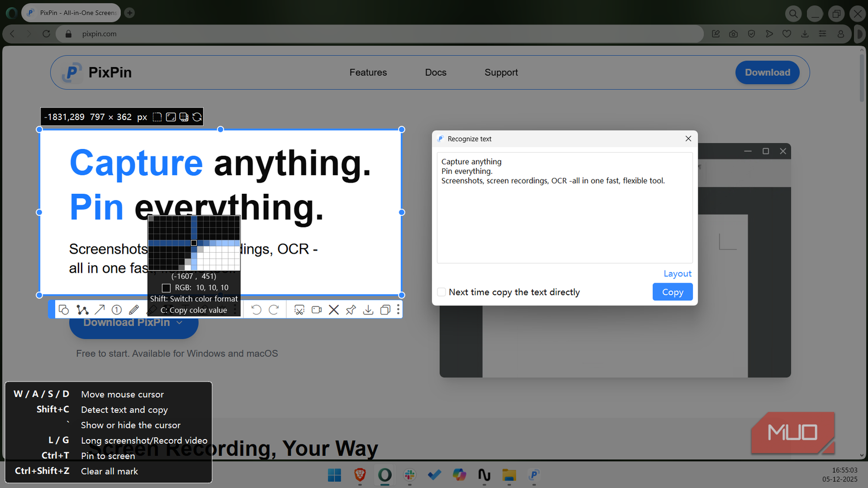Open the browser profile account icon
The image size is (868, 488).
click(x=841, y=34)
